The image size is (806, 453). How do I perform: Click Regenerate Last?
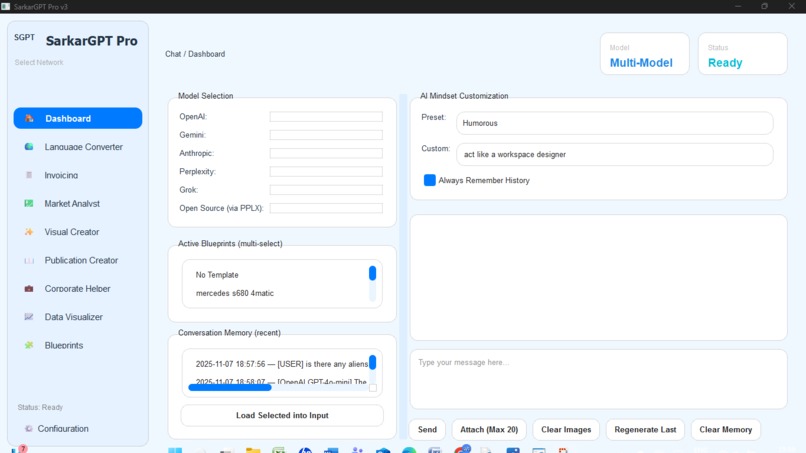point(645,429)
